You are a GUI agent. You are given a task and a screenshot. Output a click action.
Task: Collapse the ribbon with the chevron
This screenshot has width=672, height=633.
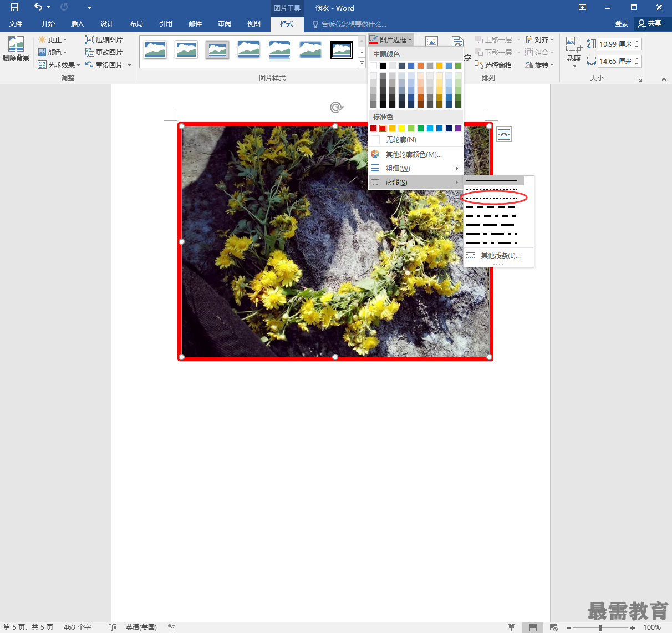[664, 79]
